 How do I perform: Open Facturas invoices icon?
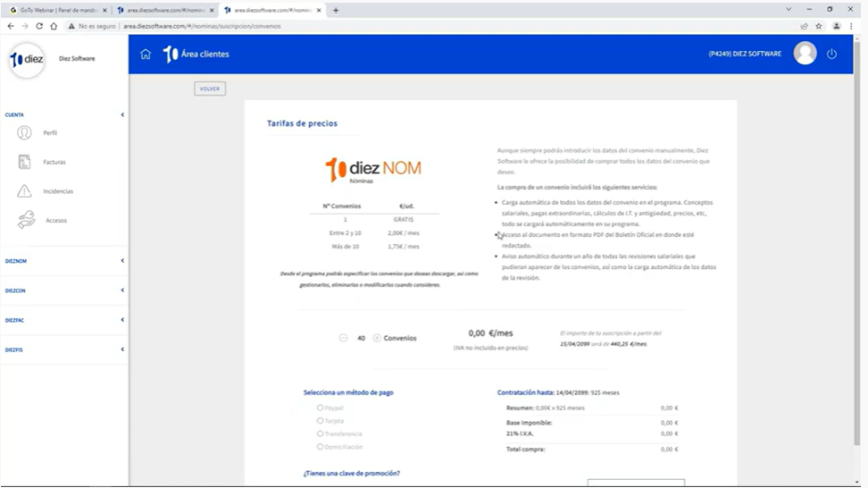point(24,162)
